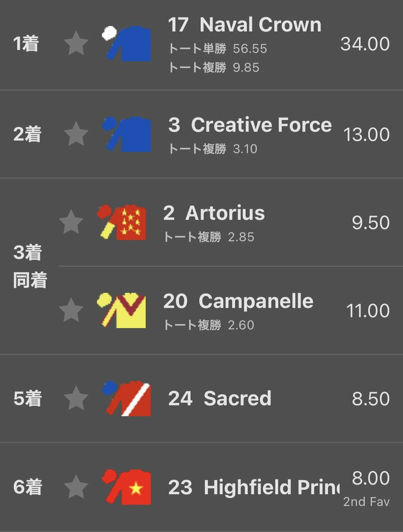The width and height of the screenshot is (403, 532).
Task: Toggle favorite star for Campanelle
Action: point(71,310)
